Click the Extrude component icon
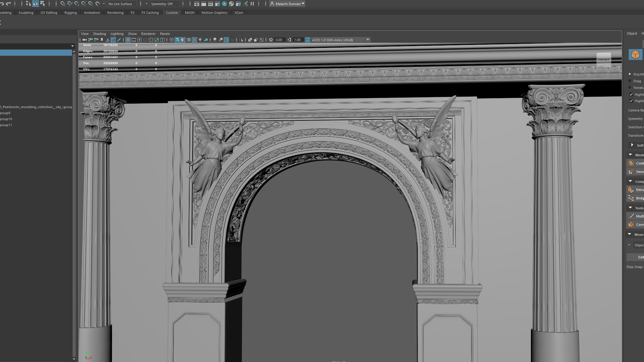The image size is (644, 362). [631, 190]
